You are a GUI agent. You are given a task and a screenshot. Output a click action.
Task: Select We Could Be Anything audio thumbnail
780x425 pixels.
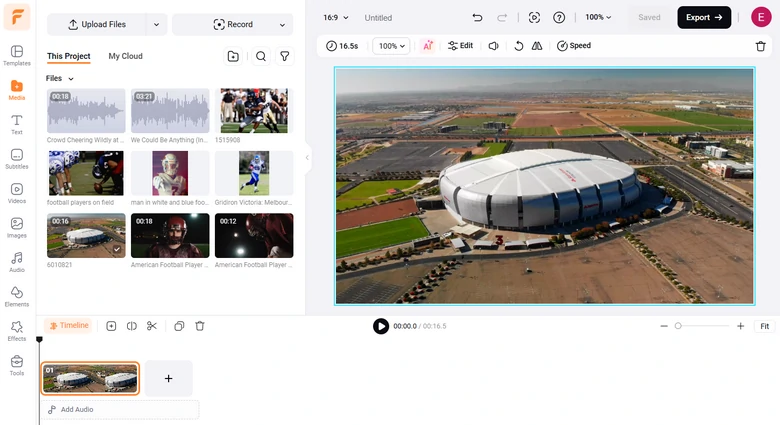[x=170, y=111]
